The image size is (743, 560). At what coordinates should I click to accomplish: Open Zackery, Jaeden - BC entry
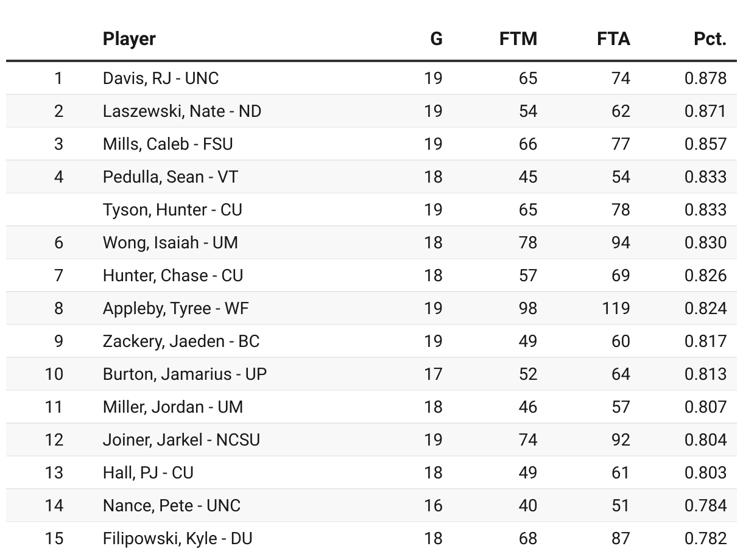point(181,341)
